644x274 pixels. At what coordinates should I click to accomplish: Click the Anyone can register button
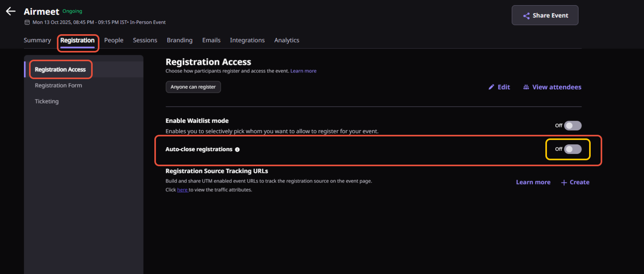coord(193,87)
